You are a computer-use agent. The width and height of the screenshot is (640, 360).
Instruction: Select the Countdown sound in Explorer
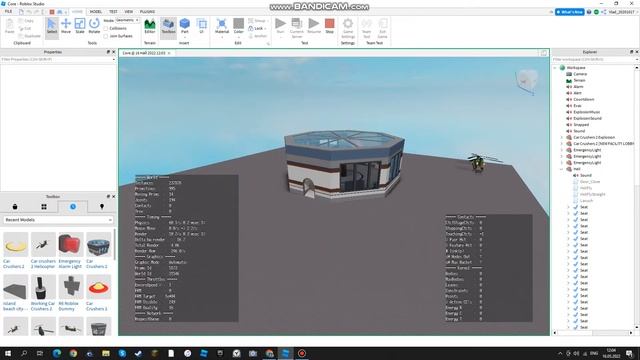[583, 99]
